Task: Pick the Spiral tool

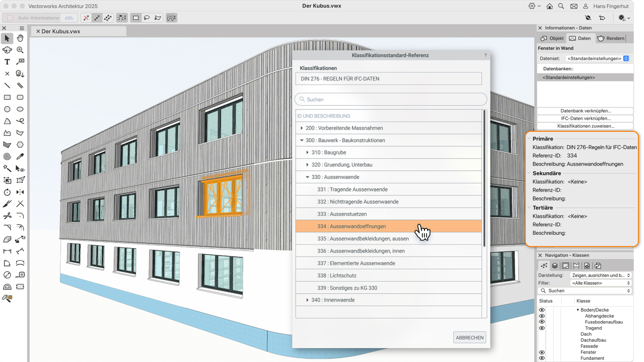Action: (7, 157)
